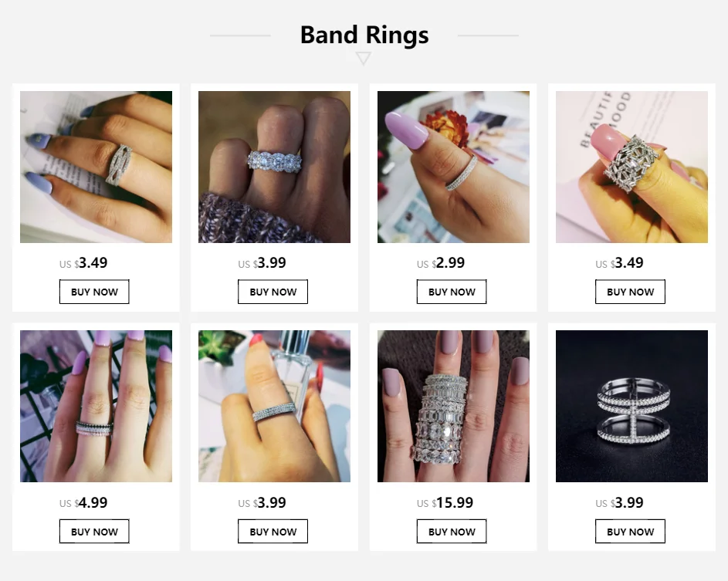Open the ring photo beside perfume bottle
Screen dimensions: 728x581
pos(274,406)
